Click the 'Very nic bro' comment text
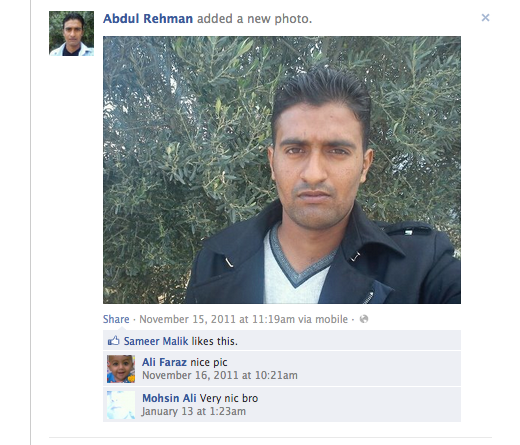This screenshot has width=520, height=445. [x=229, y=398]
